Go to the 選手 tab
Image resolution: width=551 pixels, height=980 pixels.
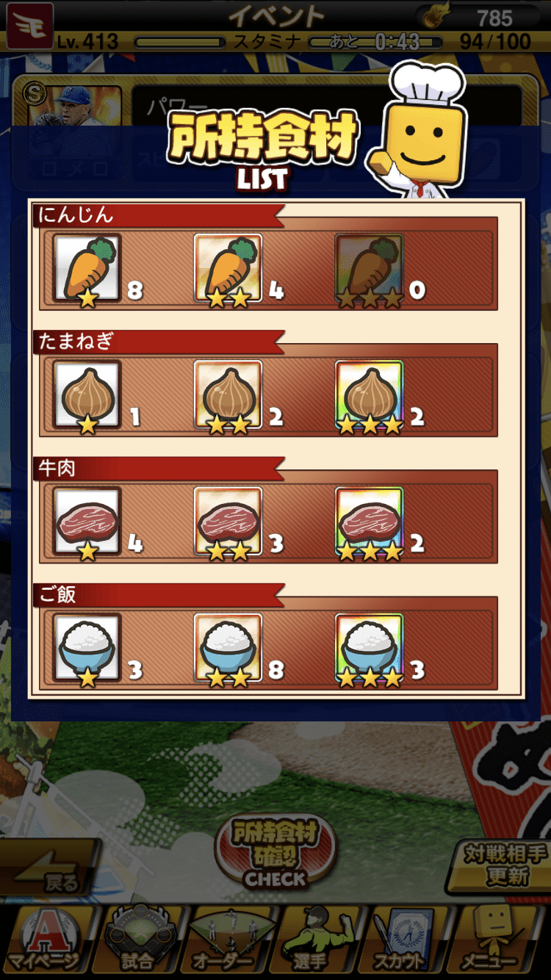pyautogui.click(x=320, y=940)
